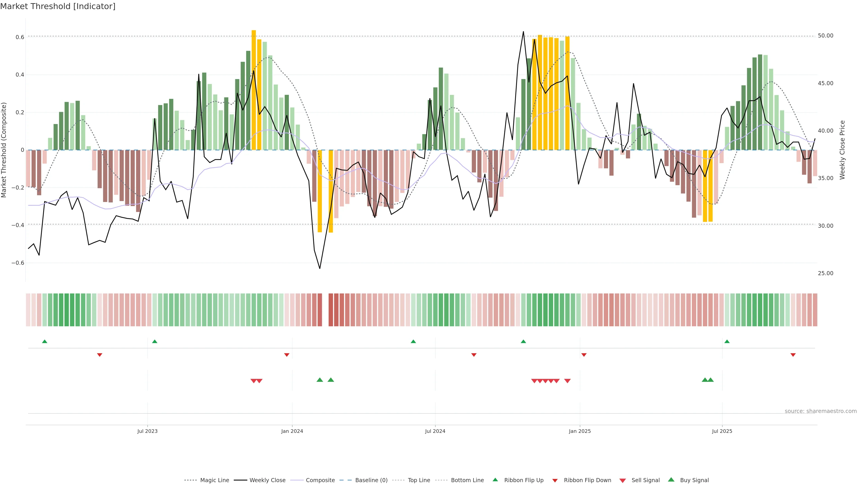Click the ribbon flip up triangle after Jul 2025
This screenshot has width=868, height=488.
(727, 342)
